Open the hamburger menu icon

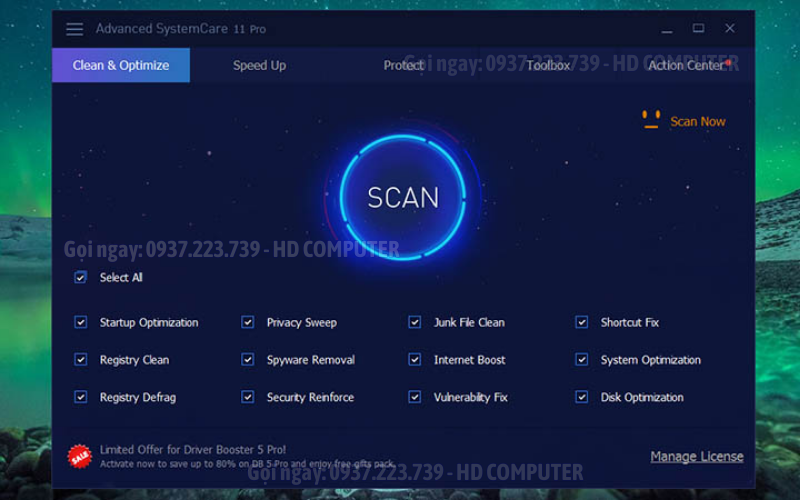coord(75,29)
